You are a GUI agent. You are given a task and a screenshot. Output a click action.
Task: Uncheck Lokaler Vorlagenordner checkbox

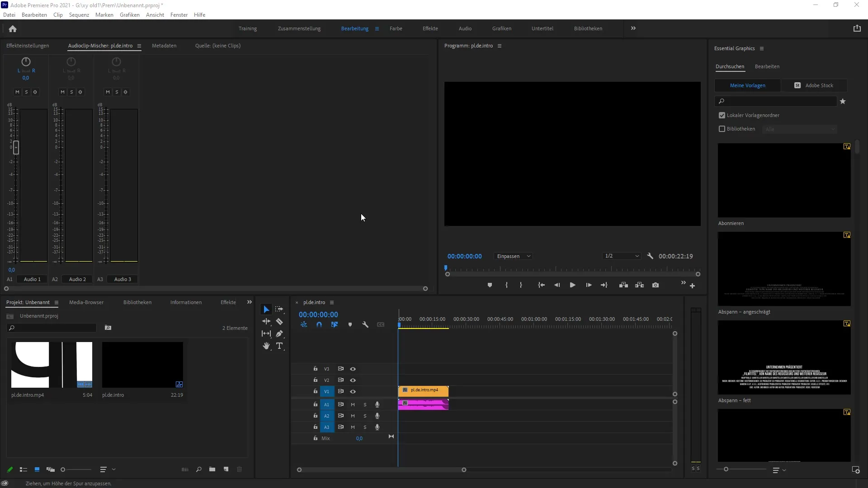pos(722,115)
